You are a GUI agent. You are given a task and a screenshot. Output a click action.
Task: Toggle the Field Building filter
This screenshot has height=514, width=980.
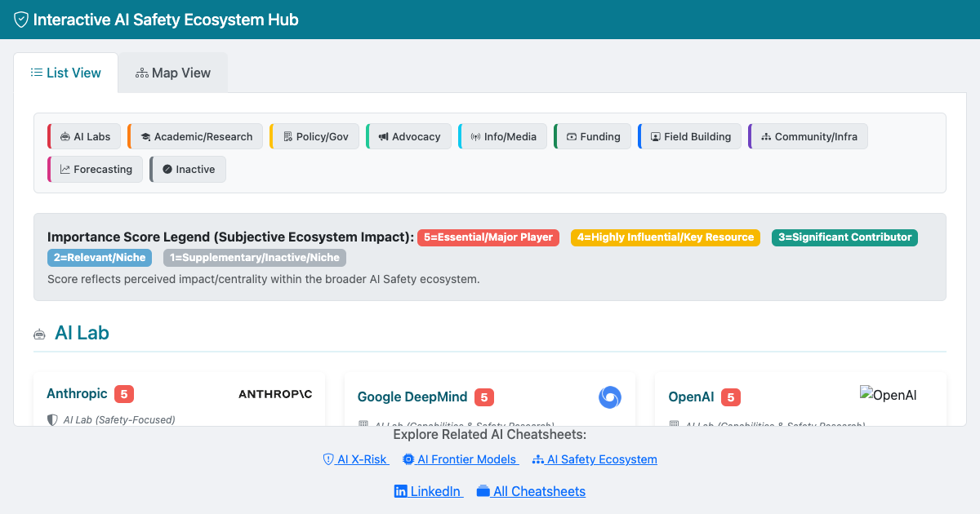[x=690, y=136]
